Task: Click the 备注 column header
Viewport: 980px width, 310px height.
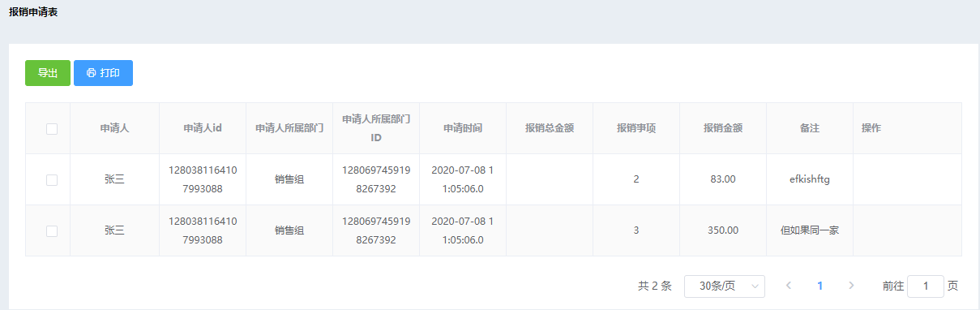Action: [x=810, y=128]
